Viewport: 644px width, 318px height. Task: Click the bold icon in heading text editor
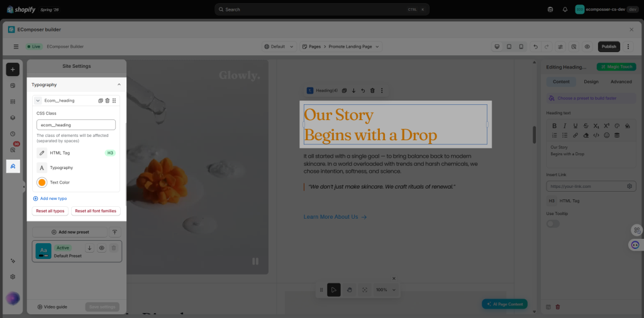(554, 126)
